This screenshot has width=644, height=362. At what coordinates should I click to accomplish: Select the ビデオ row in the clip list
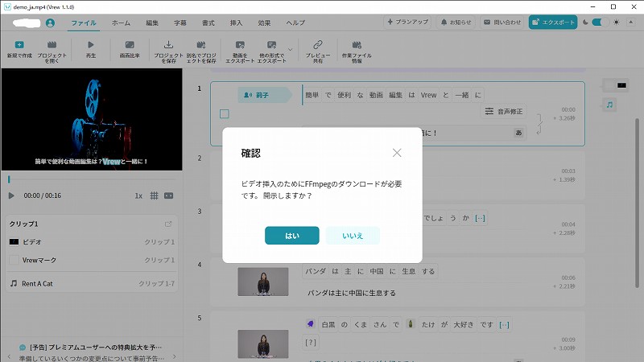(92, 242)
